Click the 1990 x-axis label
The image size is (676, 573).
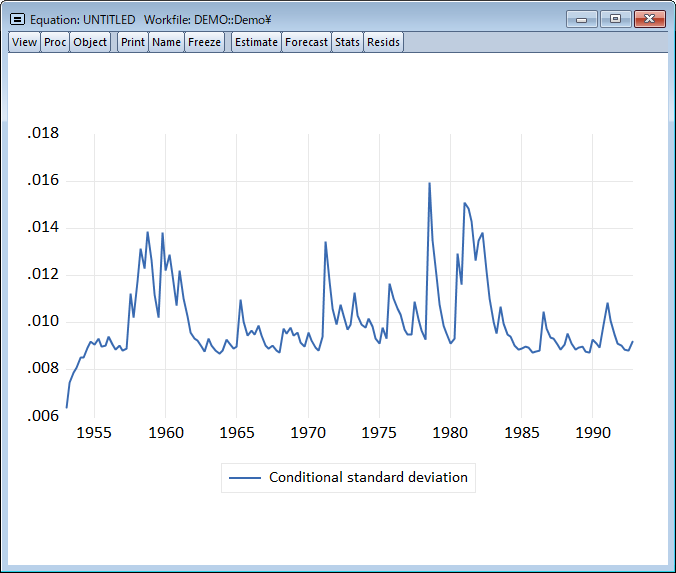click(x=593, y=432)
